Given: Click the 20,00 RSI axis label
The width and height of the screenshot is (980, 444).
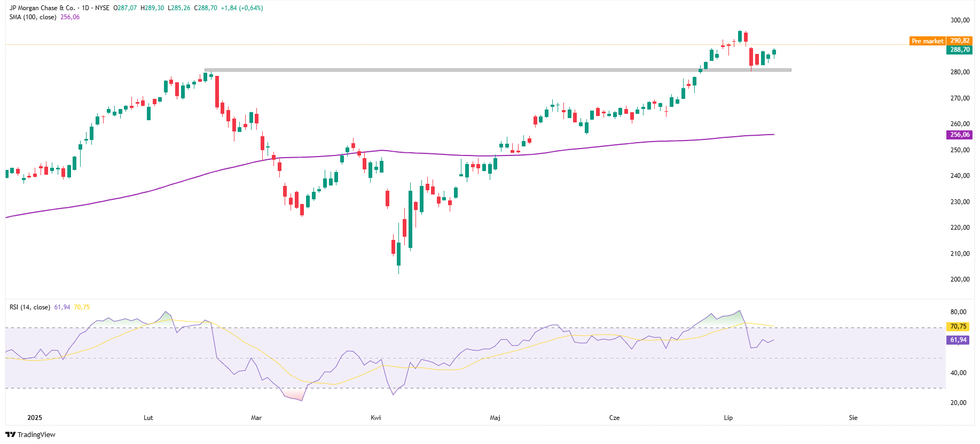Looking at the screenshot, I should pos(958,403).
